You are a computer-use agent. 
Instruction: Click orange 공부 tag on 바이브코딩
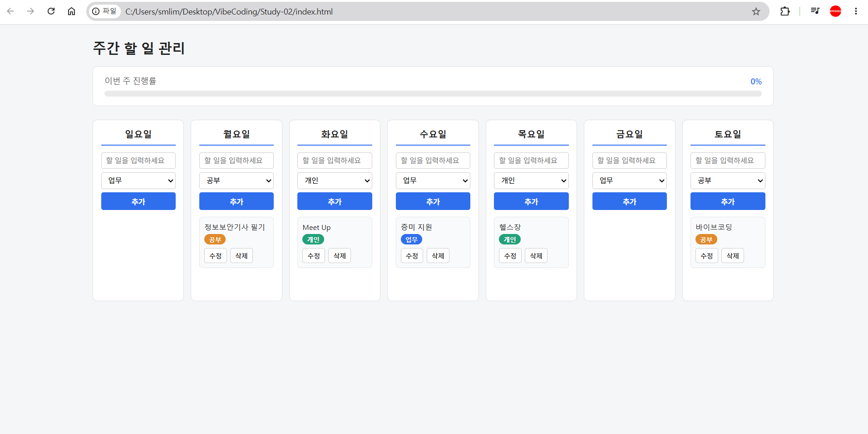coord(706,239)
